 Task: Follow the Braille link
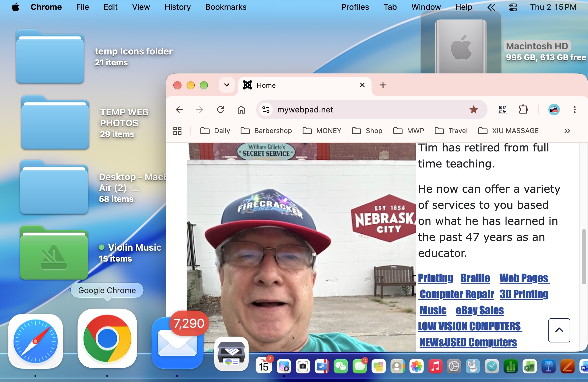475,278
